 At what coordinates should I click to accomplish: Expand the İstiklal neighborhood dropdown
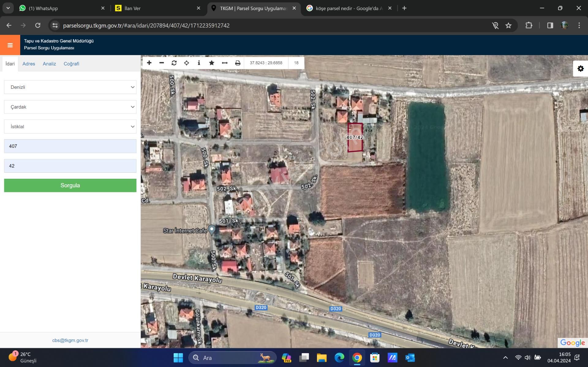coord(70,126)
